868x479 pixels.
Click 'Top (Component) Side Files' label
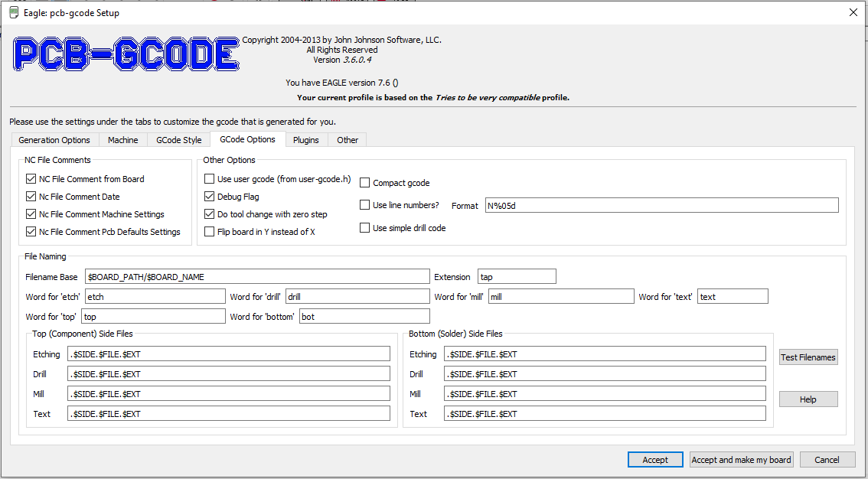(83, 334)
